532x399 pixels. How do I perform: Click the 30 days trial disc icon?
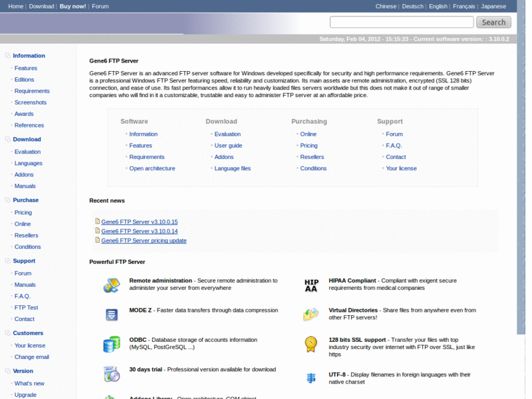tap(112, 374)
